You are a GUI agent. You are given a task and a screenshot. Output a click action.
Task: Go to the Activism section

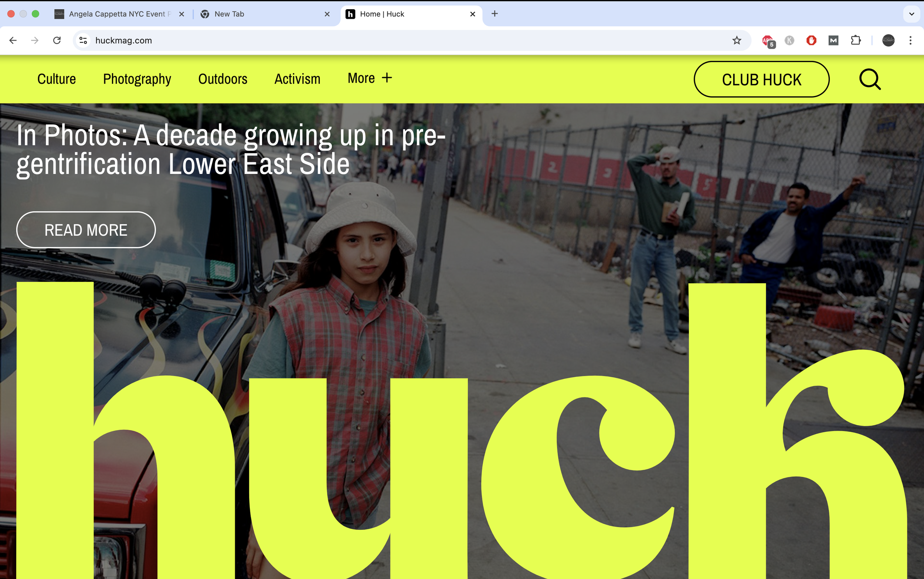pyautogui.click(x=297, y=79)
